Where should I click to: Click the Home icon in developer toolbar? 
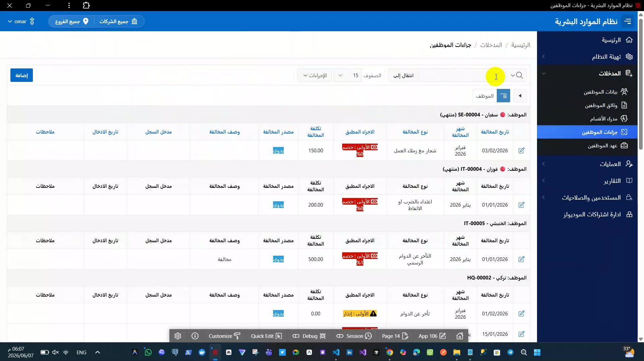[x=460, y=336]
